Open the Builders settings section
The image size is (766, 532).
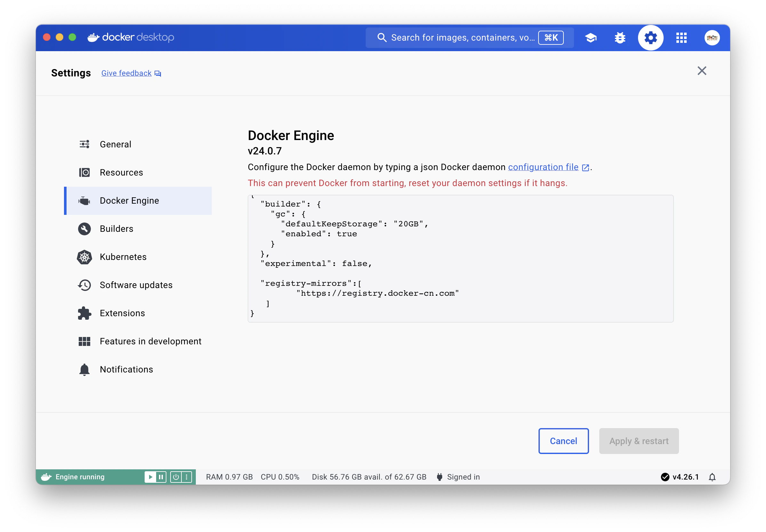[116, 229]
